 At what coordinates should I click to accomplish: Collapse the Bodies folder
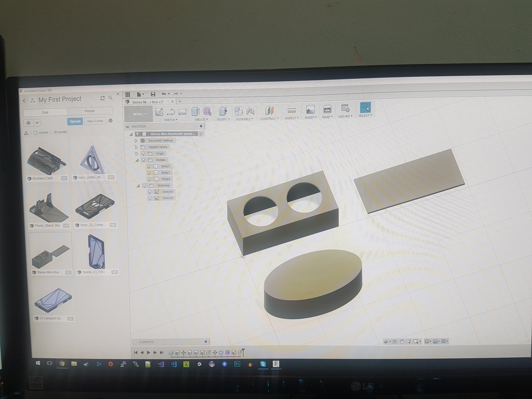pos(137,160)
